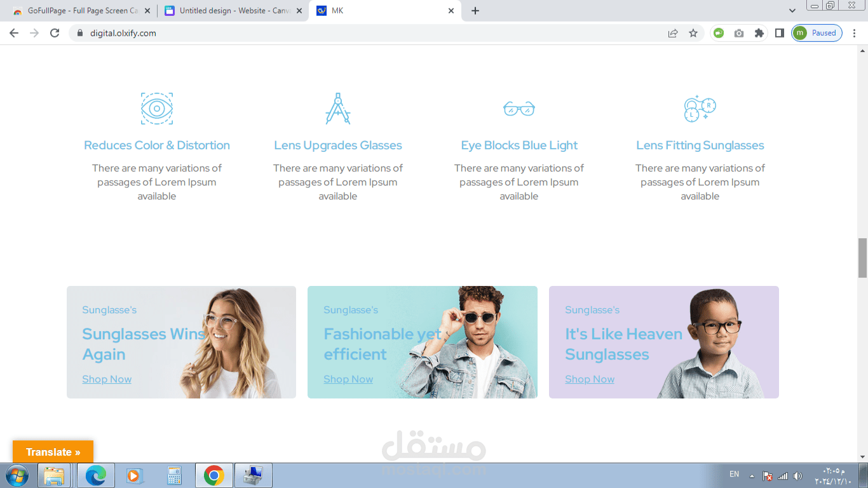Shop Now on Sunglasses Wins Again banner
The width and height of the screenshot is (868, 488).
pos(107,379)
